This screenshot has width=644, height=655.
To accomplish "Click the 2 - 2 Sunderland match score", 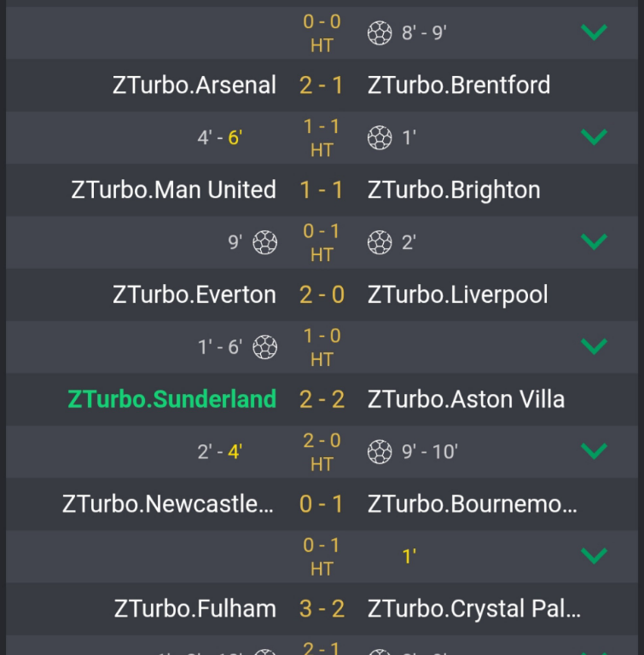I will click(x=322, y=399).
